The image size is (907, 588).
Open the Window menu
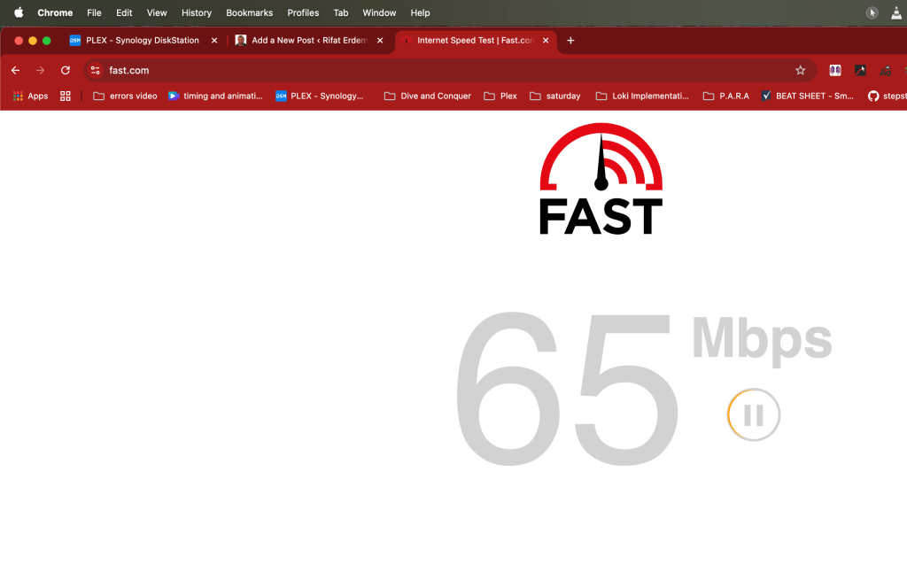(379, 12)
